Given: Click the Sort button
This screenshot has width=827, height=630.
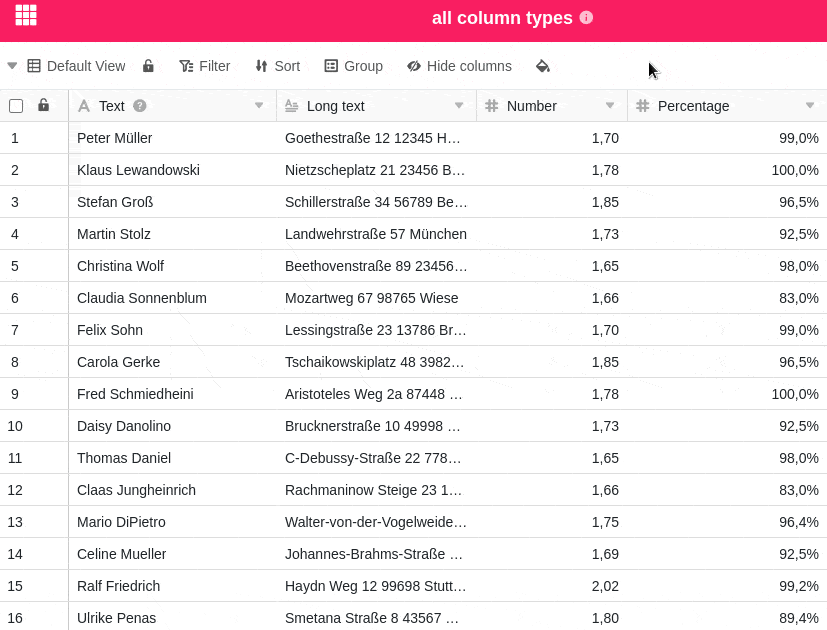Looking at the screenshot, I should coord(277,66).
